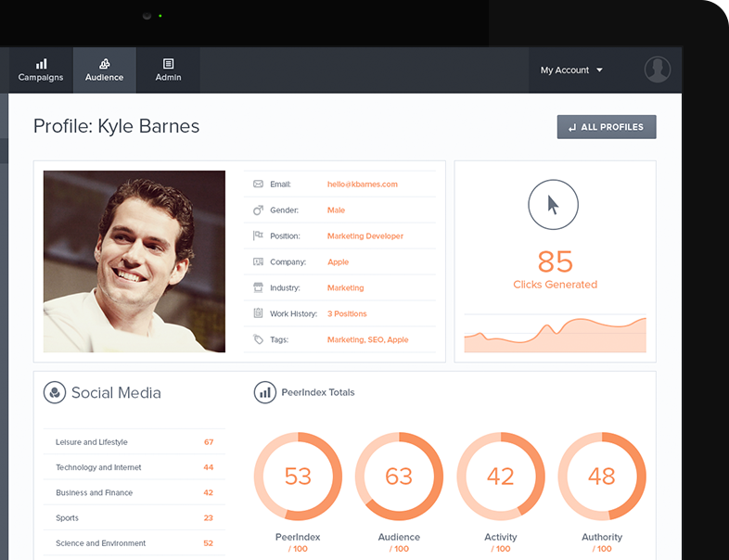Click the Work History clipboard icon
The width and height of the screenshot is (729, 560).
point(258,313)
